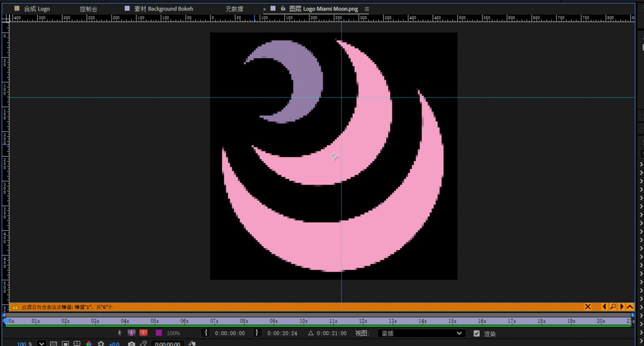This screenshot has height=346, width=644.
Task: Click the ruler origin crosshair corner
Action: point(6,18)
